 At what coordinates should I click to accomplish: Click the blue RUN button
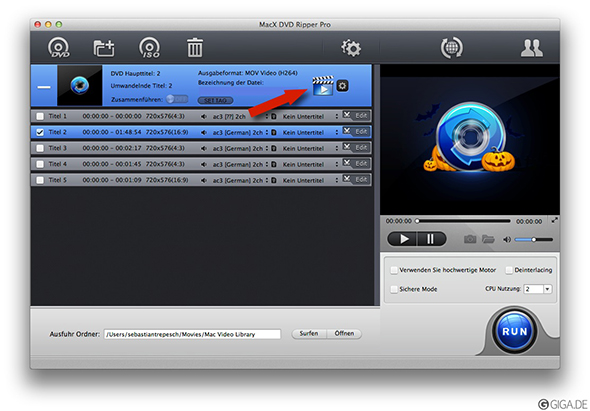[514, 331]
